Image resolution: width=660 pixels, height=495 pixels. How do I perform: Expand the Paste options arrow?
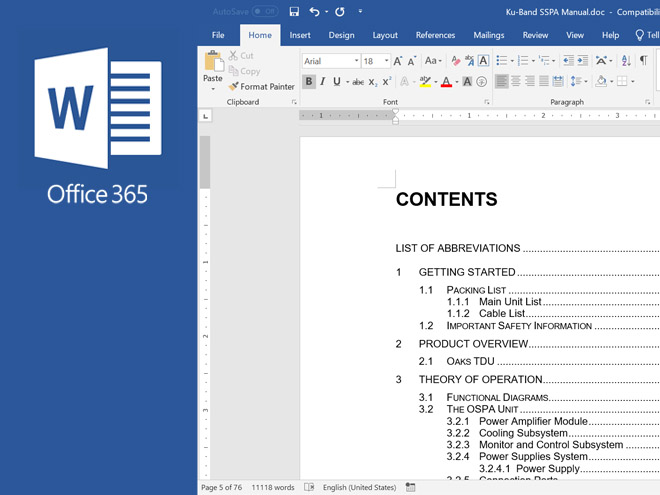(213, 89)
